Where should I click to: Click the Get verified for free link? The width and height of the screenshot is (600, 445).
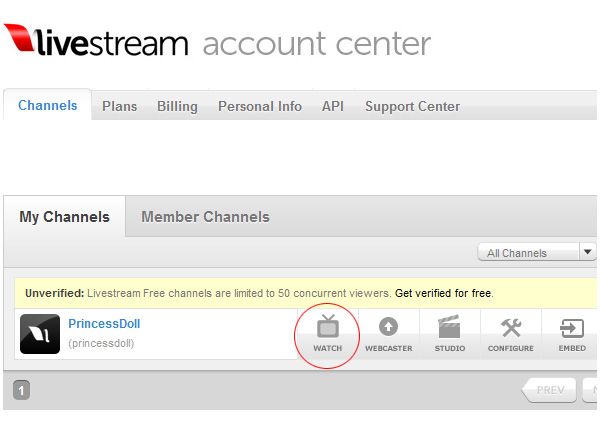click(x=443, y=293)
